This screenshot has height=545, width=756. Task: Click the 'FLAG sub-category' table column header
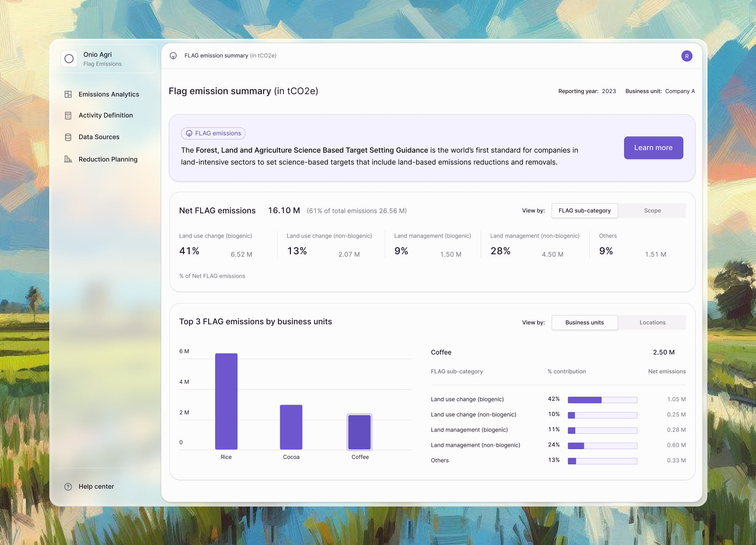click(457, 371)
